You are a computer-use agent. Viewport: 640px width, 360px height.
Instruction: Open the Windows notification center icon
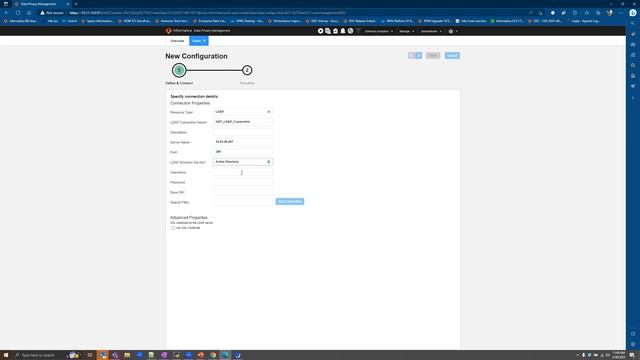[x=632, y=355]
